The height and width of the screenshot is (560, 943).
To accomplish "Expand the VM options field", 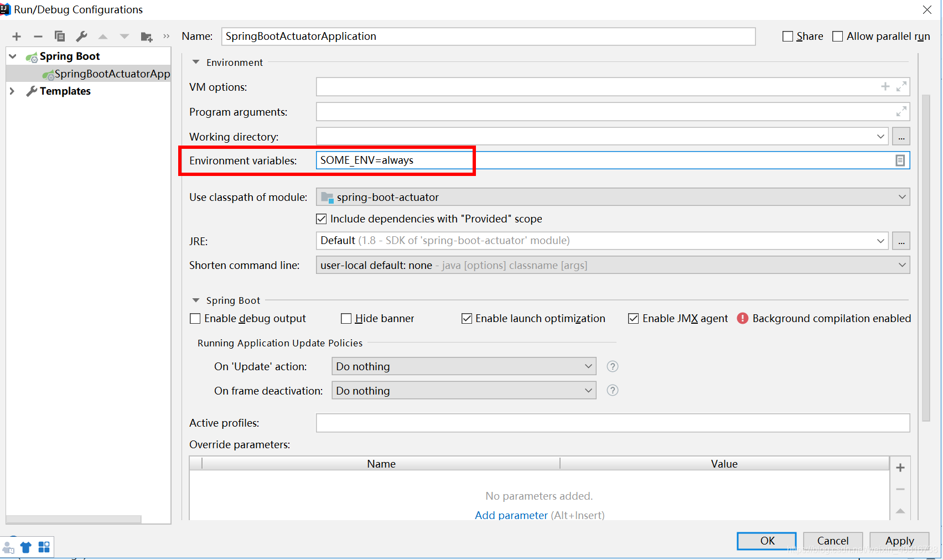I will click(901, 86).
